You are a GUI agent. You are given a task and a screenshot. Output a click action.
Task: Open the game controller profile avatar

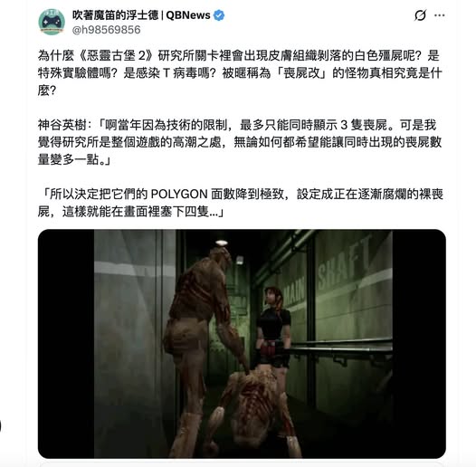pyautogui.click(x=52, y=22)
